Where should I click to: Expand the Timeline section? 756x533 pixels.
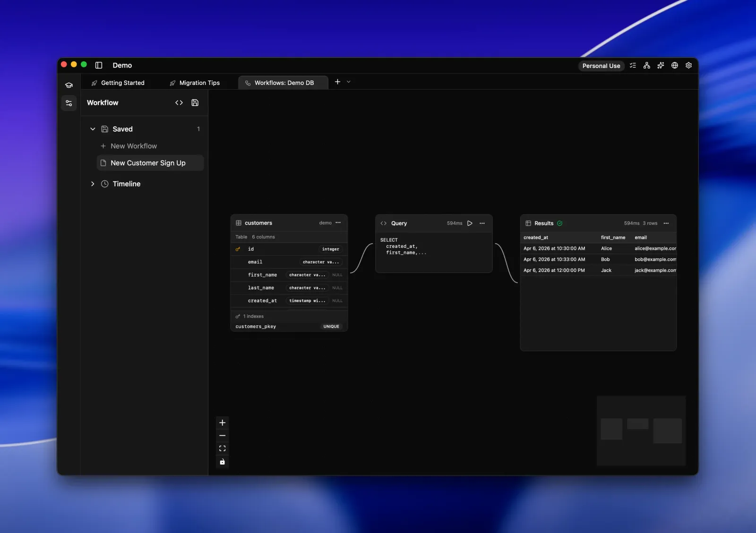pyautogui.click(x=93, y=184)
